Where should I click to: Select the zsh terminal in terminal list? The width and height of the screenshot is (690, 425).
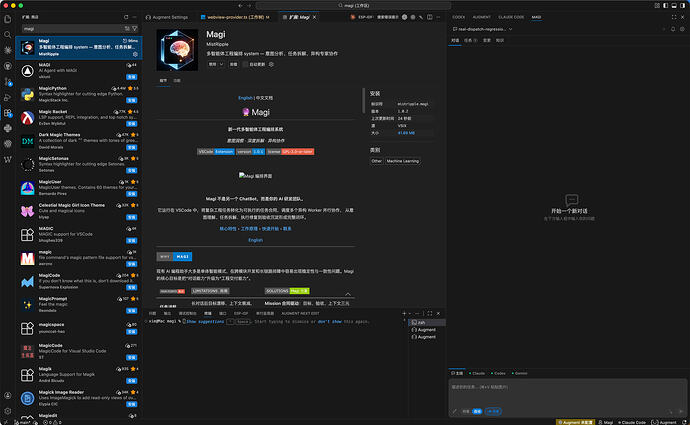point(427,322)
